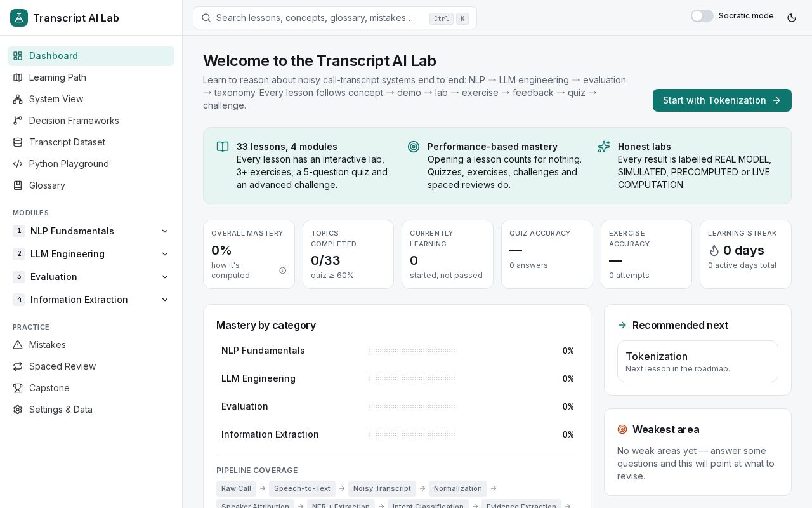The height and width of the screenshot is (508, 812).
Task: Click the magnifier icon in the search bar
Action: click(x=206, y=18)
